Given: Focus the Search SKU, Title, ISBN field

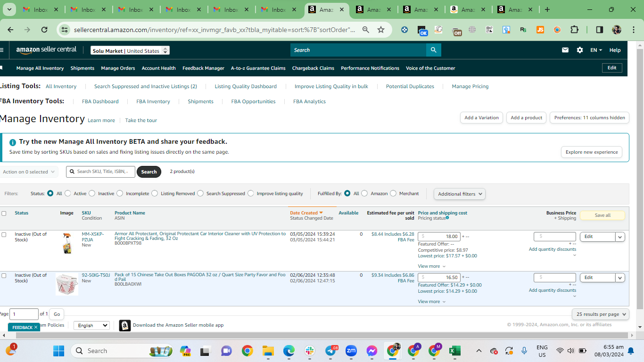Looking at the screenshot, I should 100,172.
